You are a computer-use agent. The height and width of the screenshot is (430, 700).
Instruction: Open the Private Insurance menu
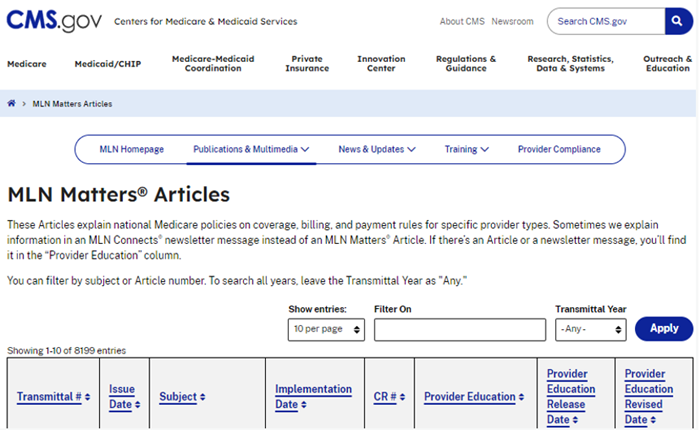coord(307,63)
